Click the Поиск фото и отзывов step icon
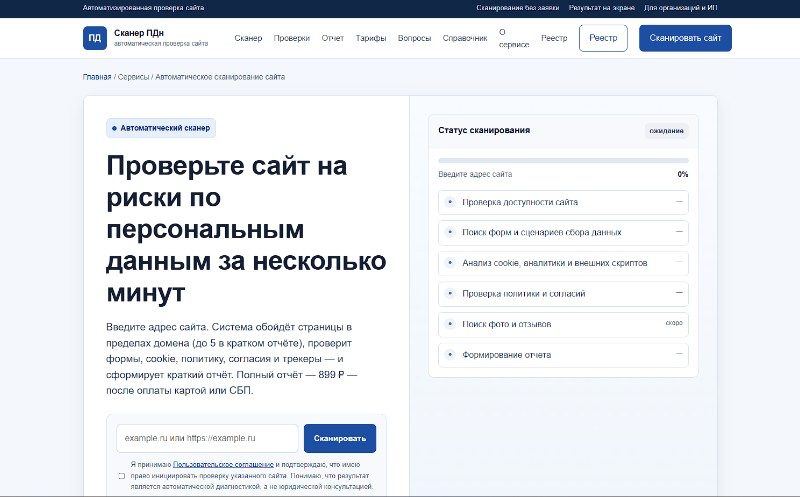Viewport: 800px width, 497px height. [x=450, y=324]
